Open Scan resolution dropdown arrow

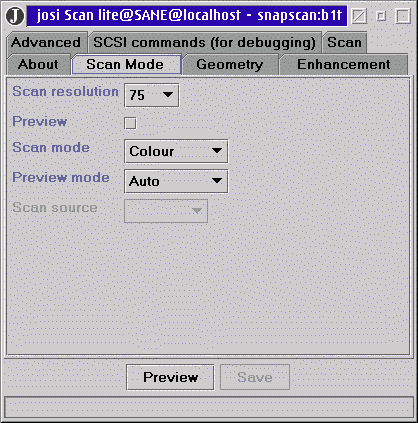tap(168, 95)
